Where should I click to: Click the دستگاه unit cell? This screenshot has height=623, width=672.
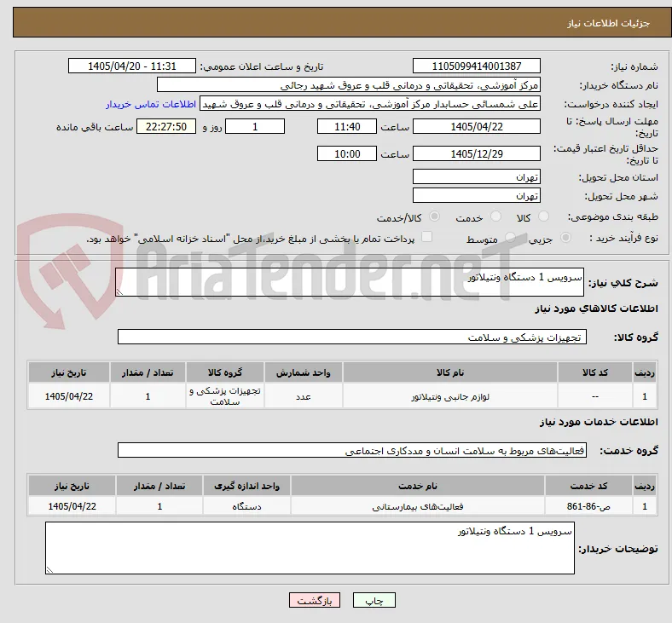pos(246,506)
